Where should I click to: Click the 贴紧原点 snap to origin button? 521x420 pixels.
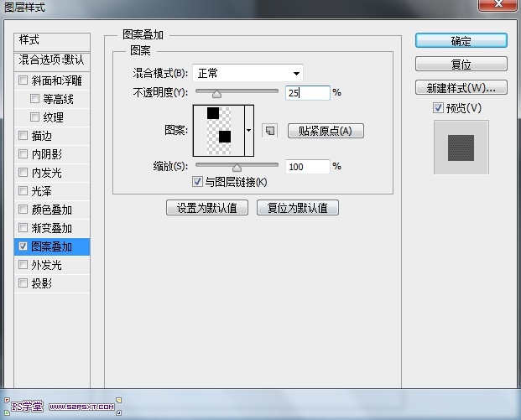click(326, 131)
